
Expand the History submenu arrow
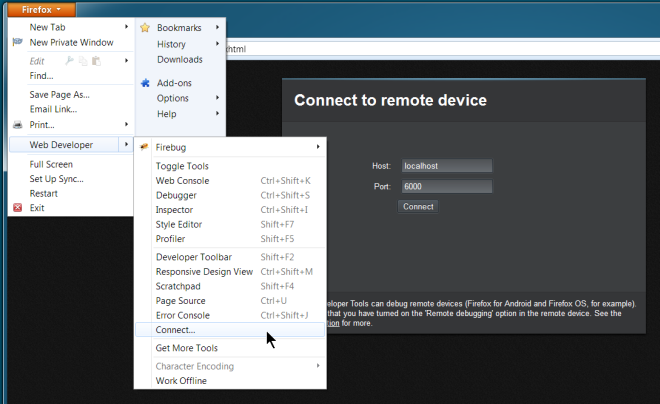point(218,44)
